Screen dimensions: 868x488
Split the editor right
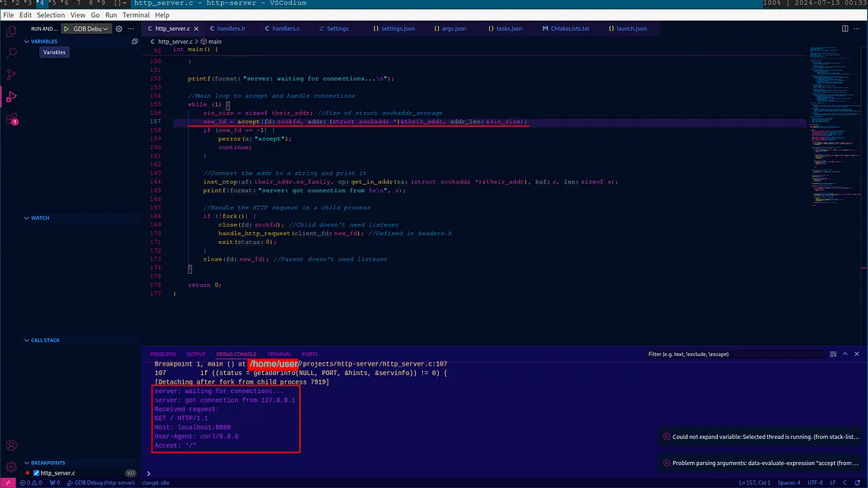[x=845, y=28]
